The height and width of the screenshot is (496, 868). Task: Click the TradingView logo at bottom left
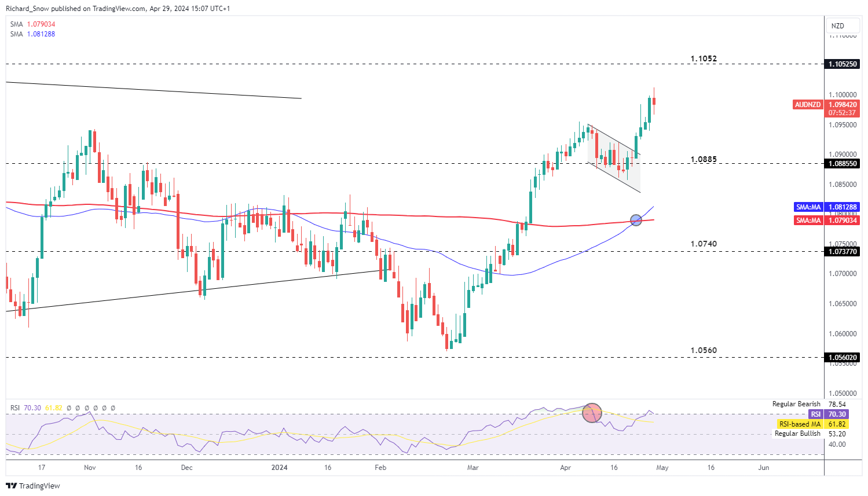[33, 486]
